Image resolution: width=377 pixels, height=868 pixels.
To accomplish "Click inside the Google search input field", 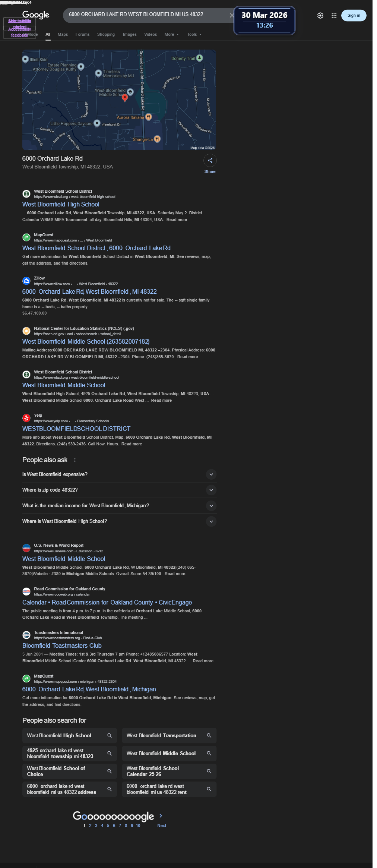I will 145,15.
